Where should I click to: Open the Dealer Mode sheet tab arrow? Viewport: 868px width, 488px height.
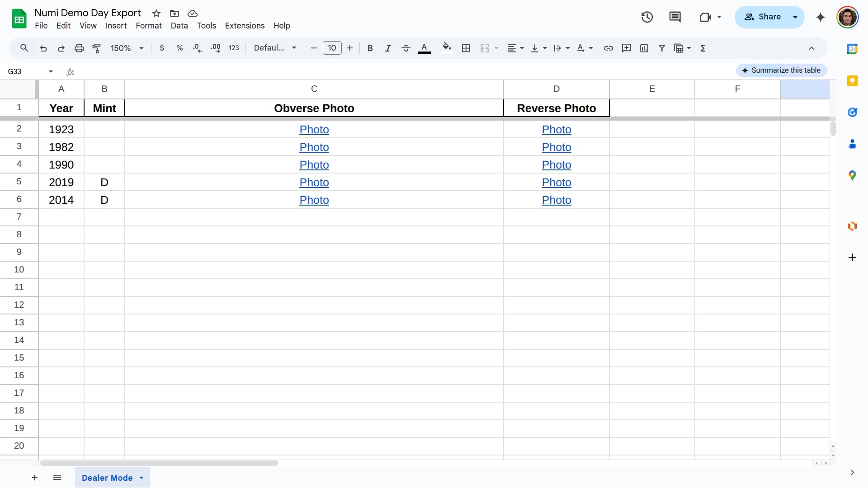coord(142,478)
